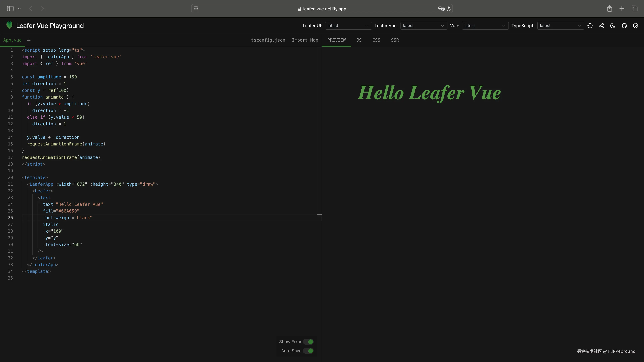644x362 pixels.
Task: Open the tsconfig.json file
Action: (268, 40)
